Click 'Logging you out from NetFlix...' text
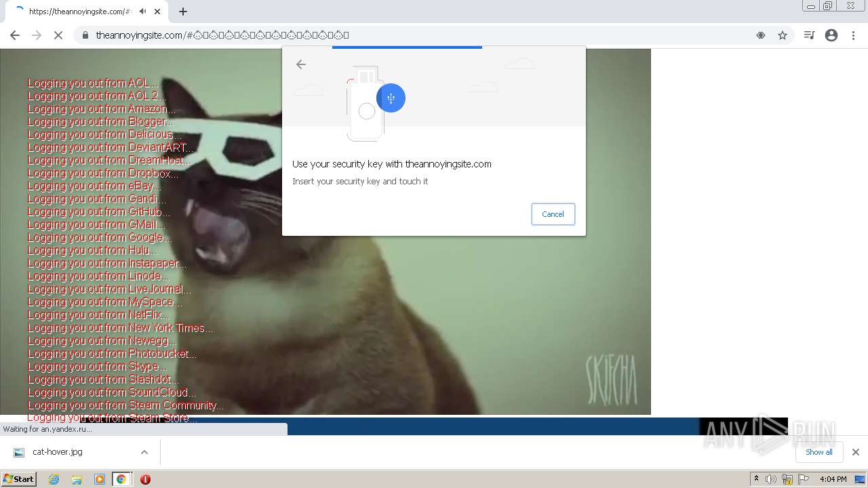This screenshot has width=868, height=488. click(x=98, y=315)
